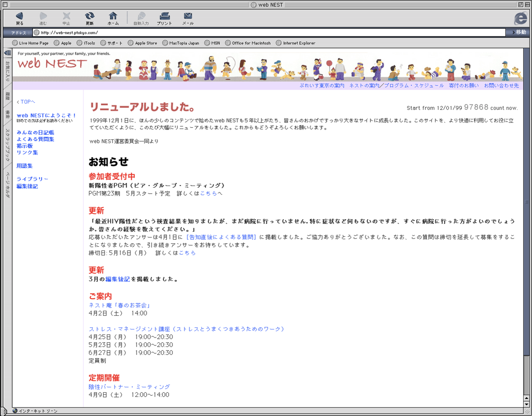Go to Home (ホーム) via toolbar icon

pyautogui.click(x=113, y=18)
